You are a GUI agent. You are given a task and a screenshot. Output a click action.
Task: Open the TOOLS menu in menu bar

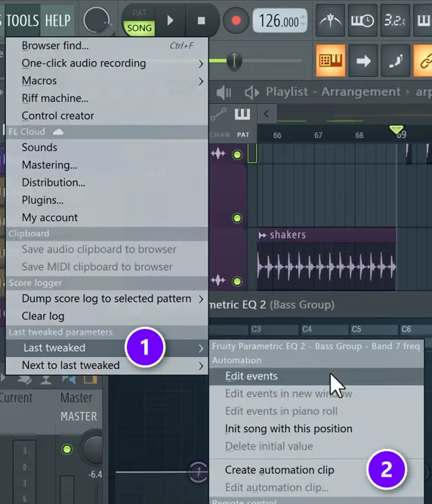click(22, 20)
